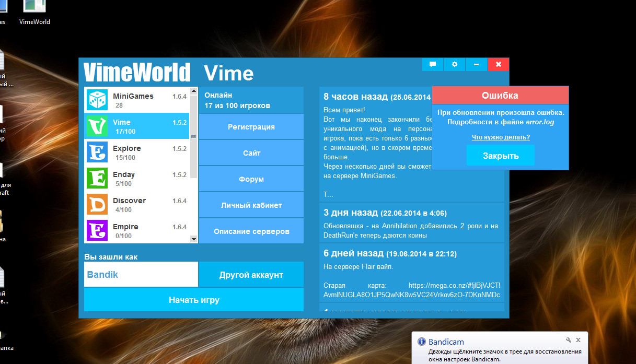Select the Explore server name text

pyautogui.click(x=127, y=148)
